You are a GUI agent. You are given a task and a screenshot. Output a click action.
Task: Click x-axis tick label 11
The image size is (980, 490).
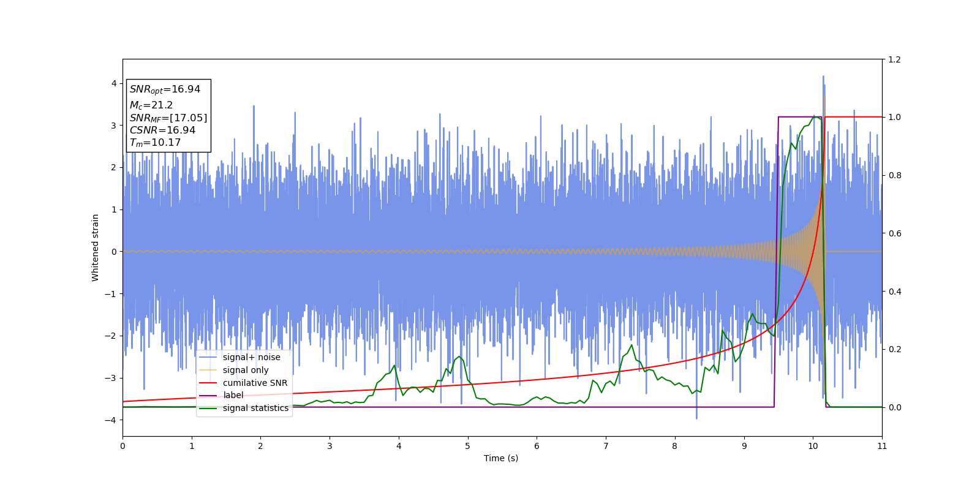tap(882, 446)
